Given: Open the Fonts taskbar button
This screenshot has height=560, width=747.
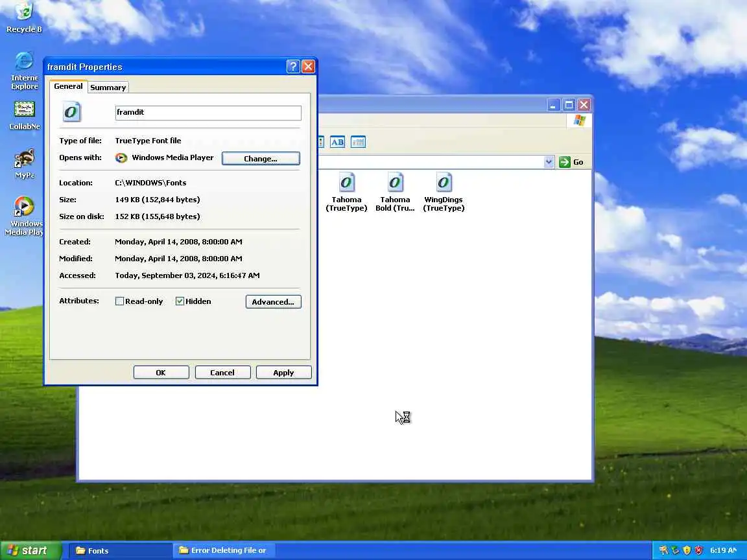Looking at the screenshot, I should pos(120,550).
